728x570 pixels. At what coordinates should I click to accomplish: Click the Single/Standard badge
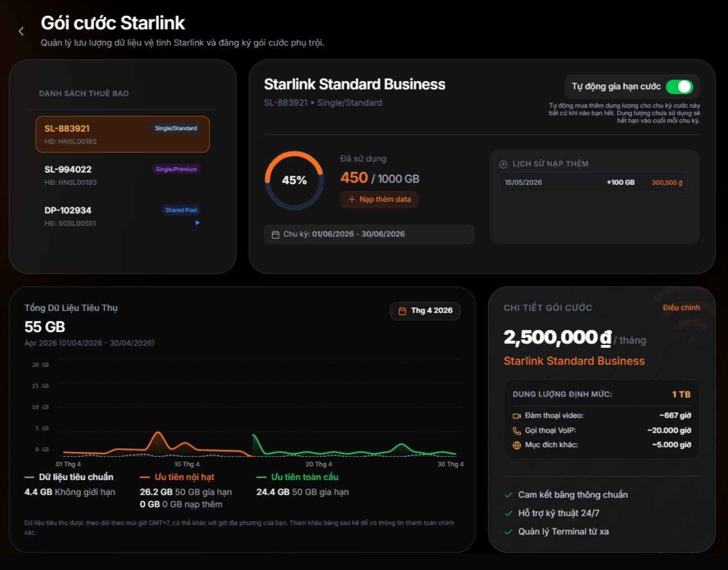(x=176, y=128)
